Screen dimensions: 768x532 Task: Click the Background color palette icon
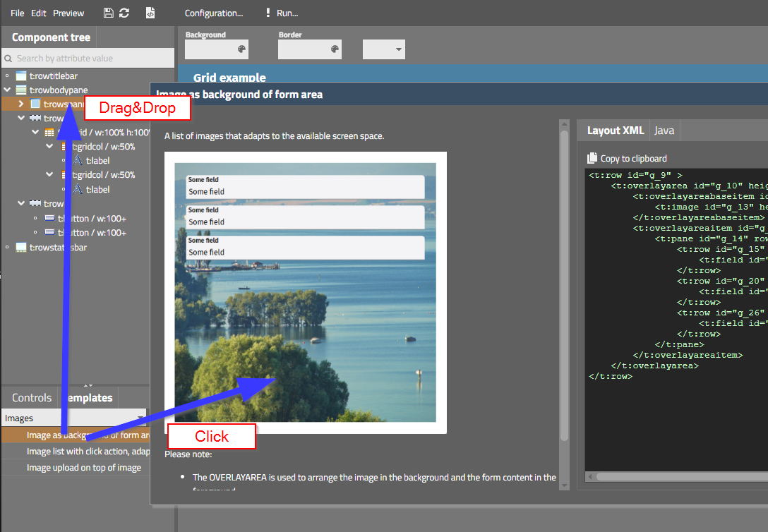pyautogui.click(x=242, y=49)
